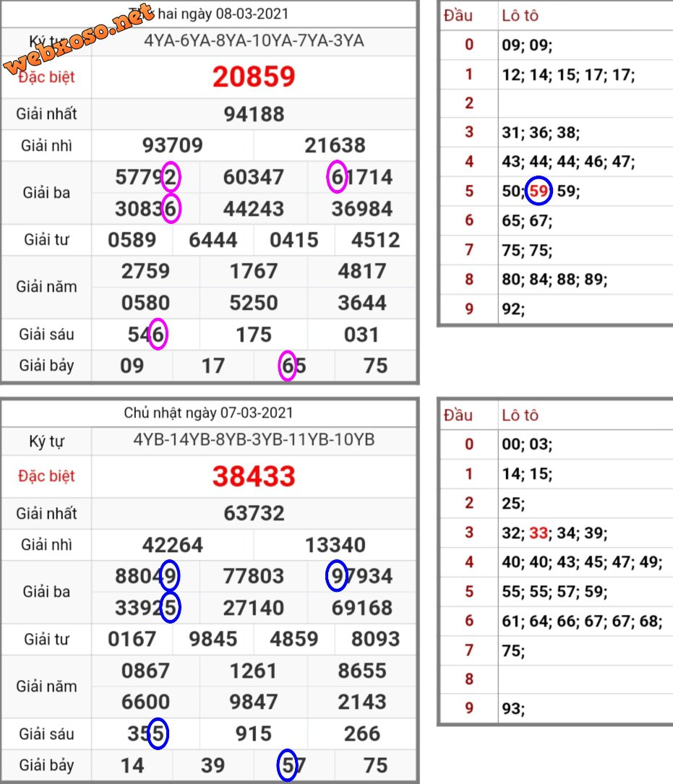The image size is (673, 784).
Task: Select fifth prize number 0867
Action: pyautogui.click(x=145, y=671)
